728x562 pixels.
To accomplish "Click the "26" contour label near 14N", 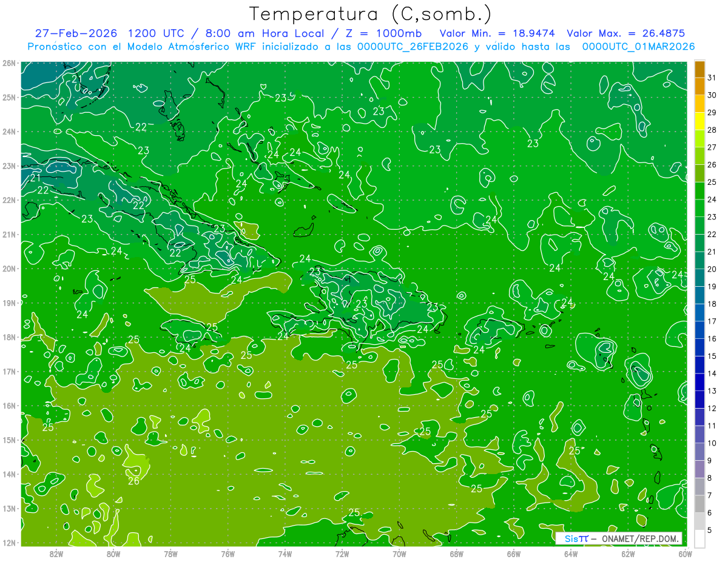I will click(133, 481).
